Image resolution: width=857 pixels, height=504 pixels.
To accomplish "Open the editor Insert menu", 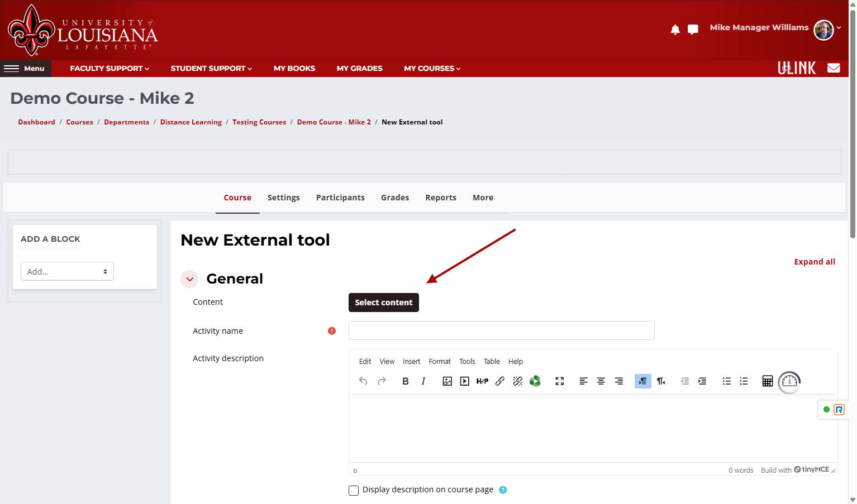I will (411, 362).
